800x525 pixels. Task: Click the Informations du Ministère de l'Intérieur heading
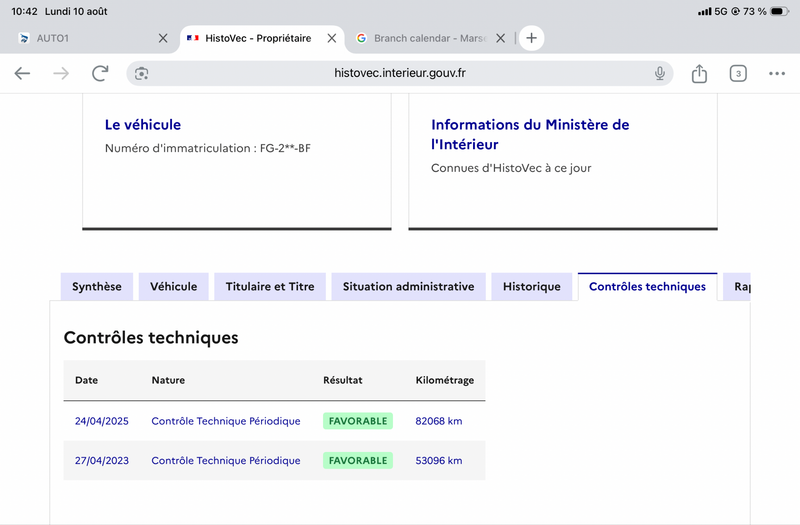tap(530, 134)
